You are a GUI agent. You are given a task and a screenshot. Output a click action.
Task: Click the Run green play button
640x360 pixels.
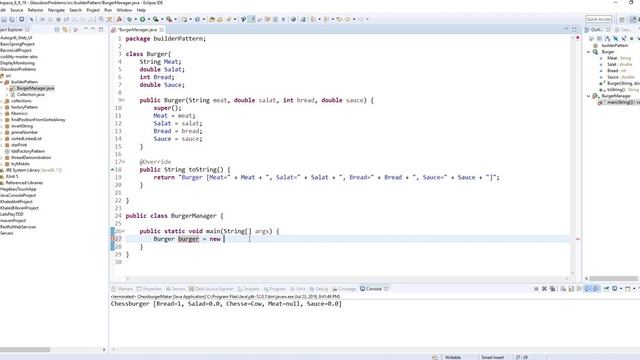[142, 19]
